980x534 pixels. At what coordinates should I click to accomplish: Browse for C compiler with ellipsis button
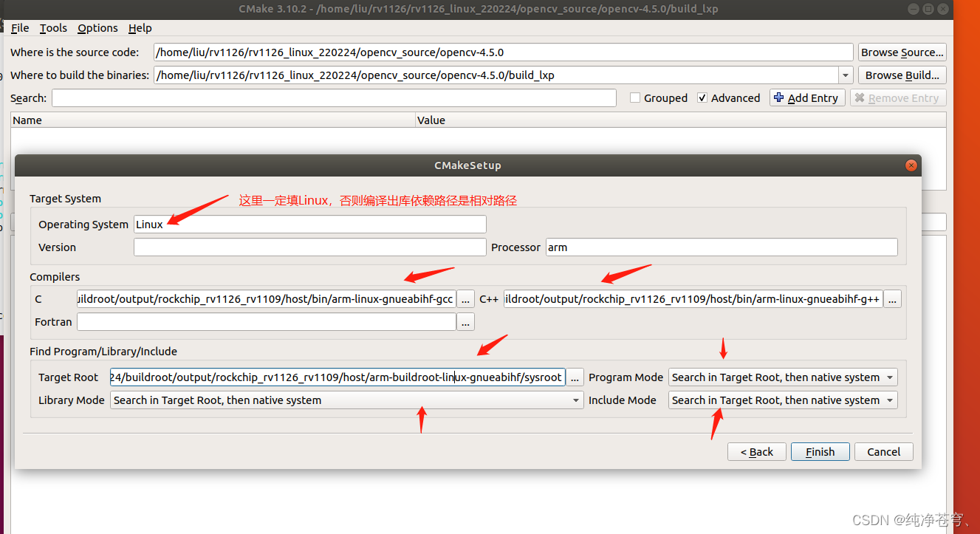point(465,299)
